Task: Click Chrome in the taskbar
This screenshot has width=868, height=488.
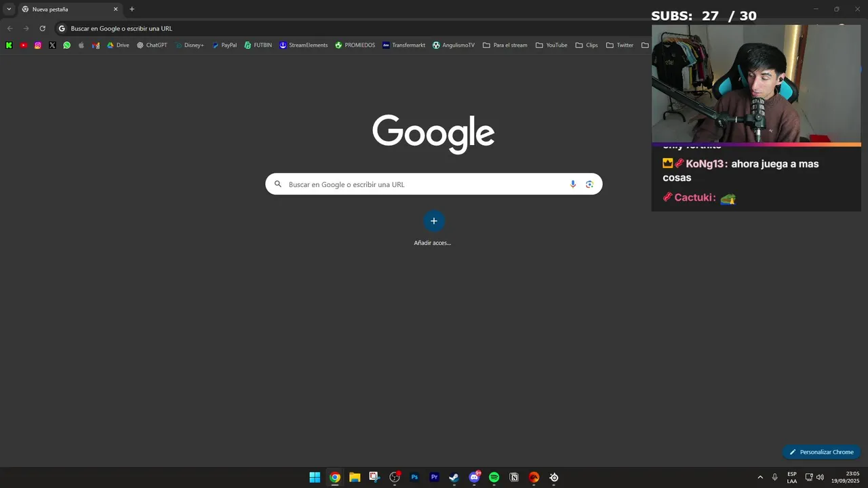Action: 335,477
